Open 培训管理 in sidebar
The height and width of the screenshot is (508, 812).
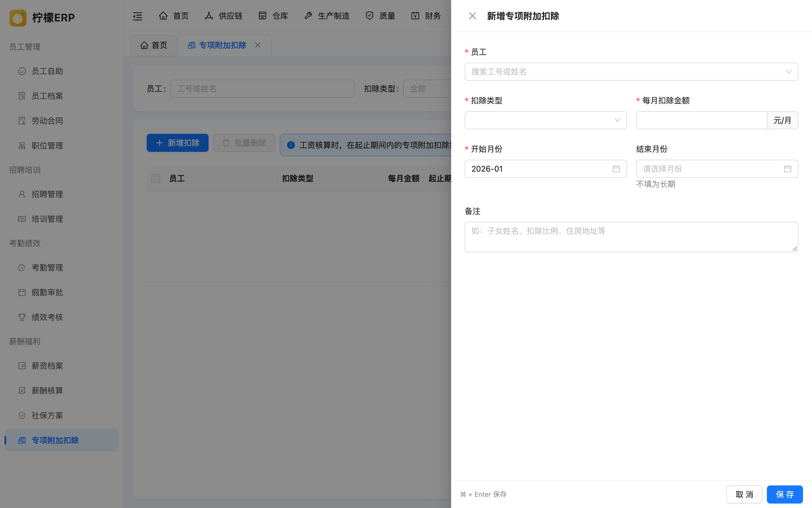tap(62, 219)
